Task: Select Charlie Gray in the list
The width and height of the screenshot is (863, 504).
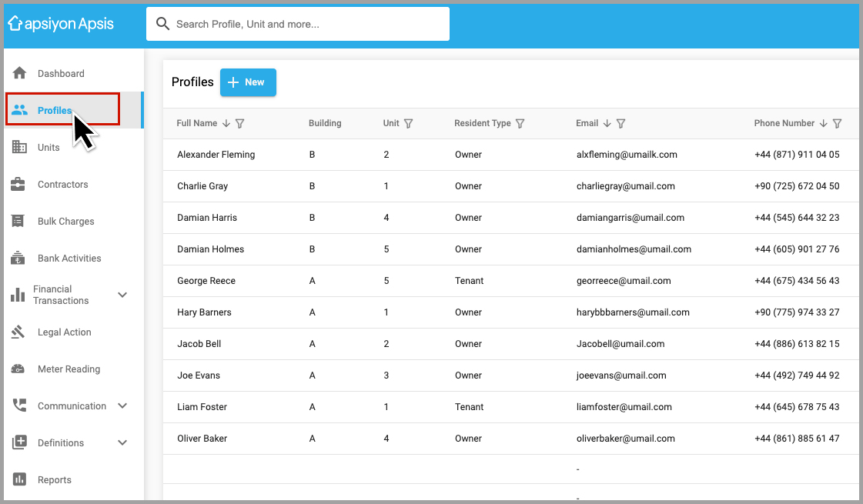Action: click(202, 186)
